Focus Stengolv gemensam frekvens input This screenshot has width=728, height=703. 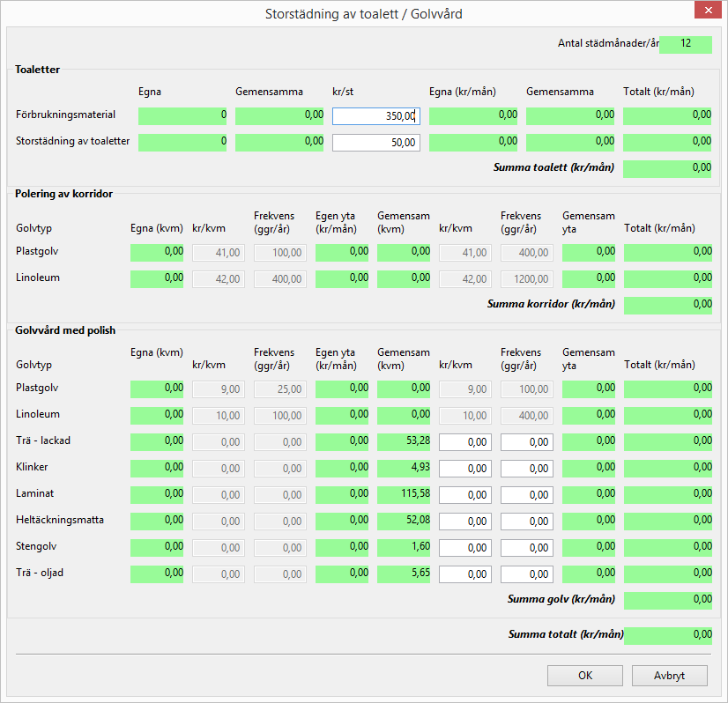click(527, 547)
